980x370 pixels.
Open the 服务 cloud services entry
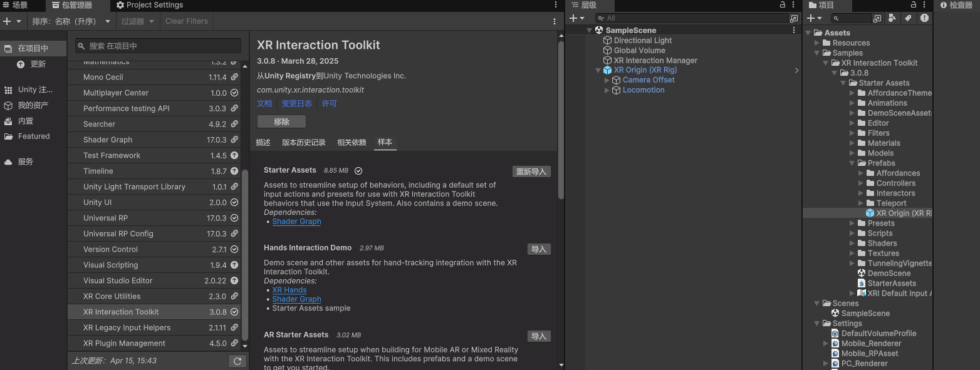33,162
